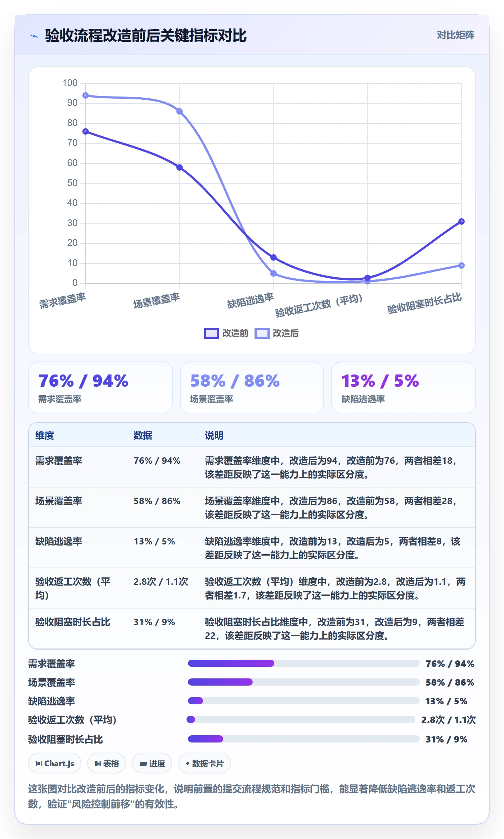Click the chart title 验收流程改造前后关键指标对比
The image size is (504, 839).
[146, 36]
